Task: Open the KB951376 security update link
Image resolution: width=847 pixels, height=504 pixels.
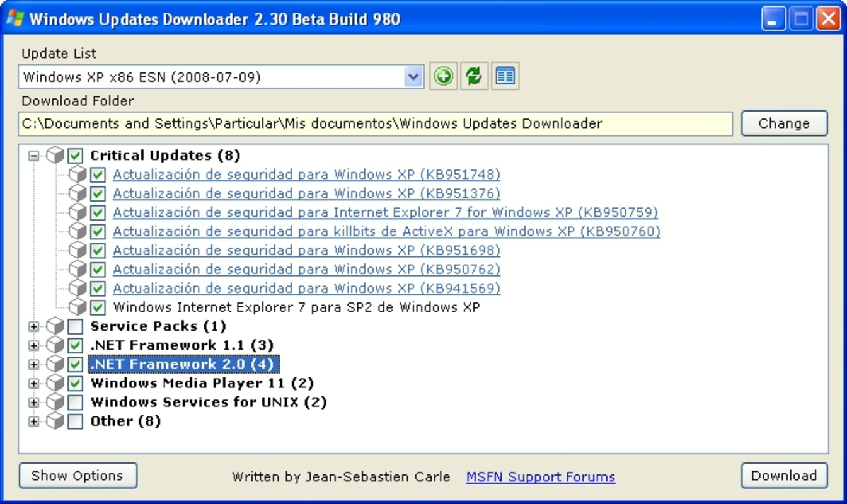Action: click(x=306, y=193)
